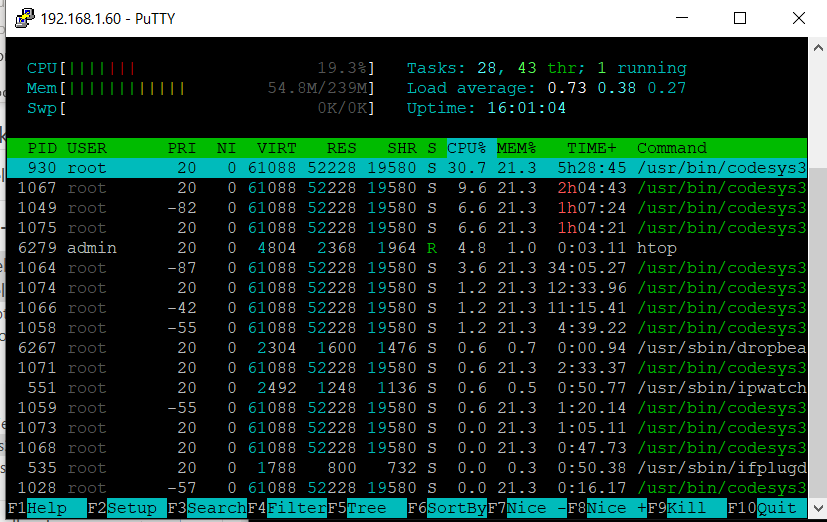Select the dropbear process row 6267

tap(407, 349)
